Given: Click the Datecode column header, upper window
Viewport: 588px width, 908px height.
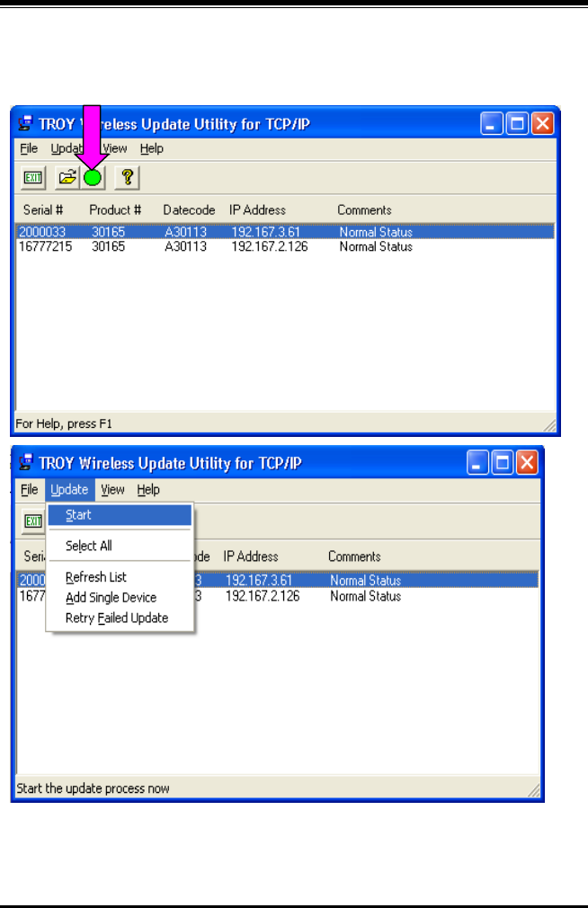Looking at the screenshot, I should [x=189, y=210].
